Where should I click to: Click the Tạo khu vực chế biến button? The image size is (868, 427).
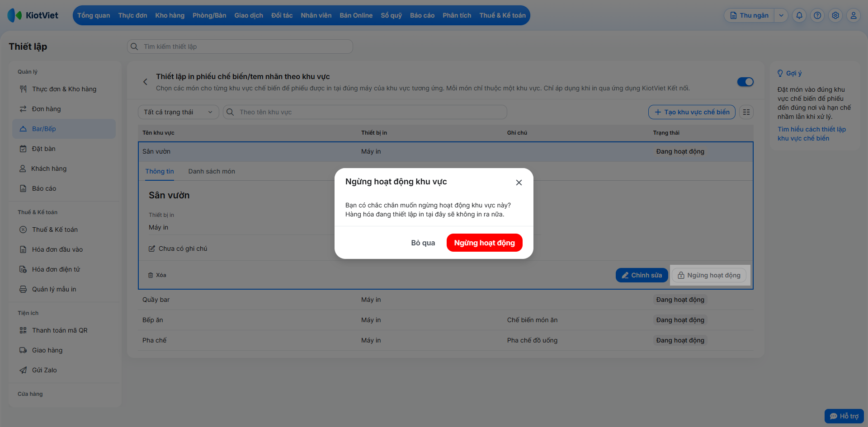tap(692, 112)
